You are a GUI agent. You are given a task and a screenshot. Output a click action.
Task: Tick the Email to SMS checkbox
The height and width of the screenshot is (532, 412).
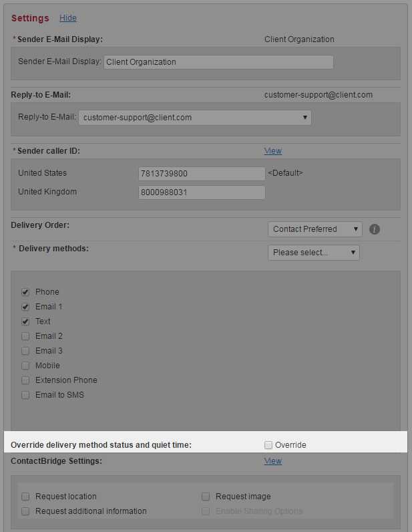[x=25, y=395]
